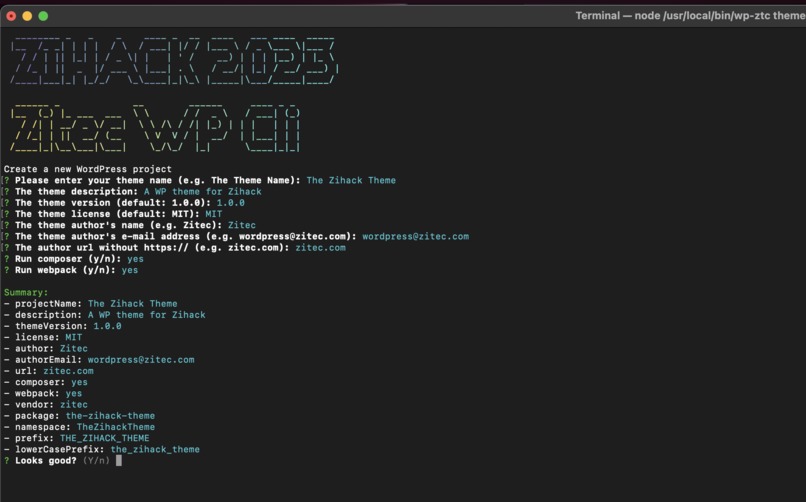
Task: Click the yellow minimize window button
Action: coord(27,16)
